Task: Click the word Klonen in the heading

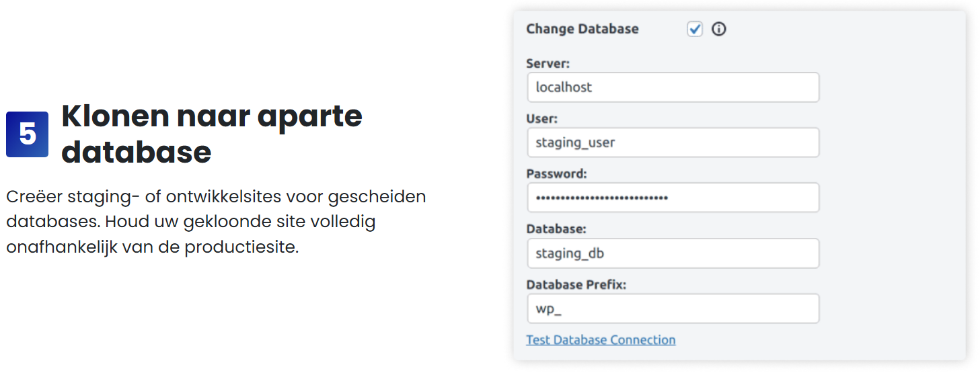Action: [x=116, y=116]
